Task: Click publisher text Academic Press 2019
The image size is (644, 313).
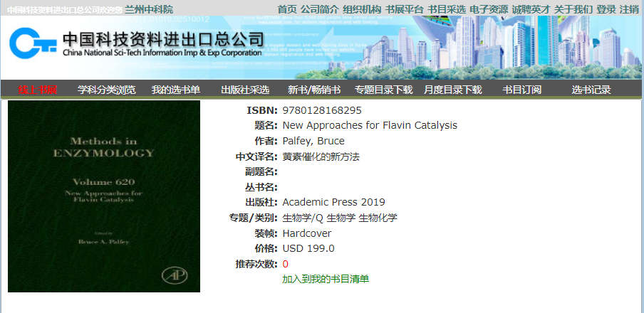Action: (x=333, y=202)
